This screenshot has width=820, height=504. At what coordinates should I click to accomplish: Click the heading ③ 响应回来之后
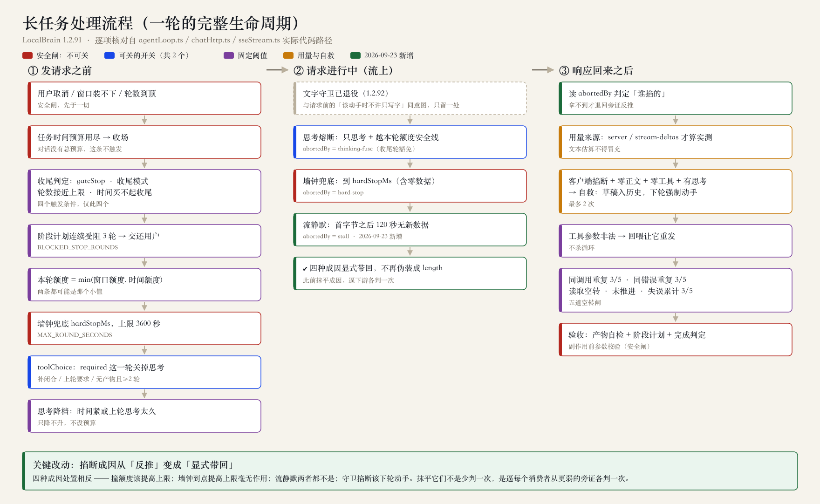pyautogui.click(x=596, y=70)
